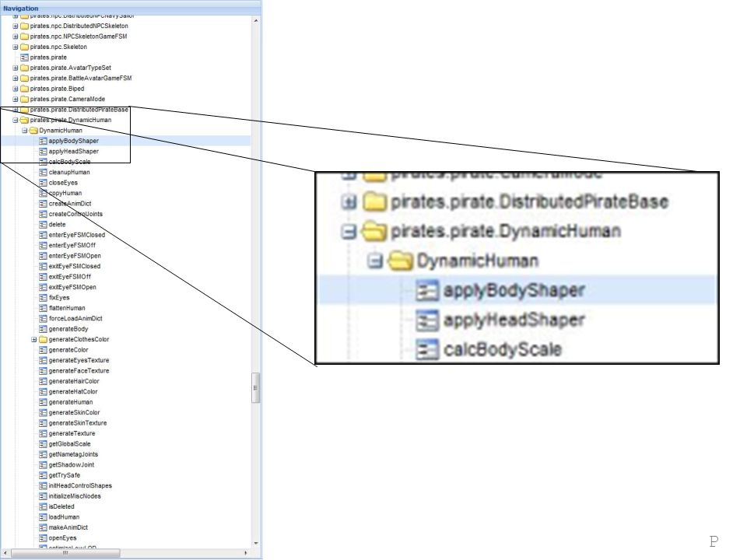Viewport: 747px width, 560px height.
Task: Click the generateEyesTexture method icon
Action: [43, 362]
